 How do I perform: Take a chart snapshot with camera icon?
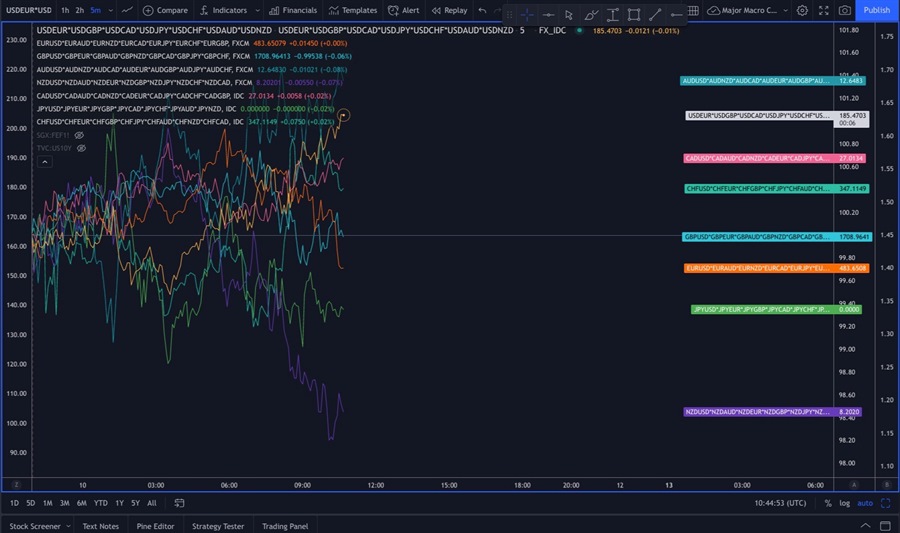pyautogui.click(x=845, y=10)
